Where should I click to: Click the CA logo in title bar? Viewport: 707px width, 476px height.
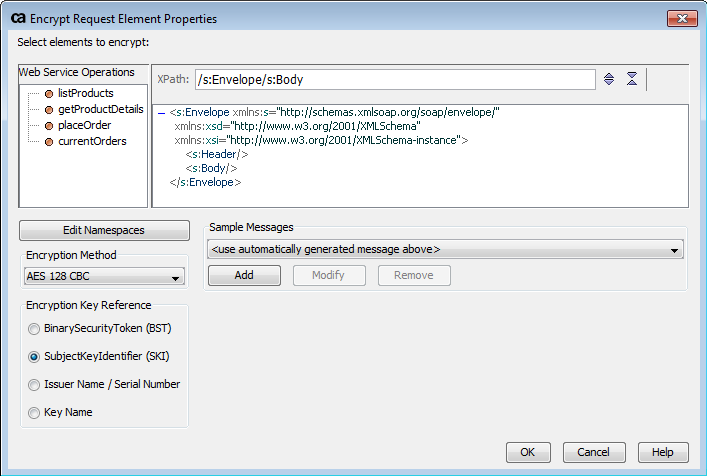[x=17, y=19]
